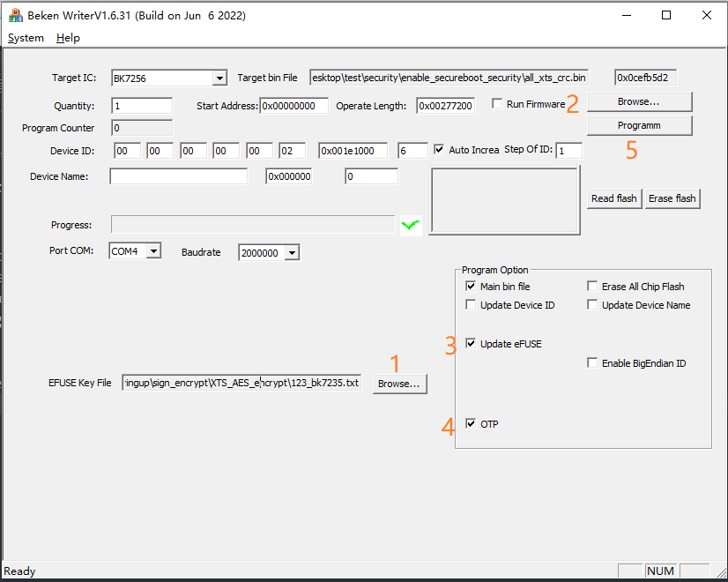Viewport: 728px width, 582px height.
Task: Click the Read flash button
Action: tap(614, 198)
